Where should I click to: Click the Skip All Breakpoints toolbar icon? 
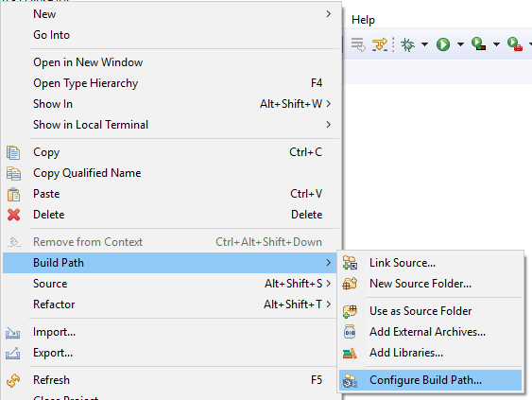[x=380, y=44]
